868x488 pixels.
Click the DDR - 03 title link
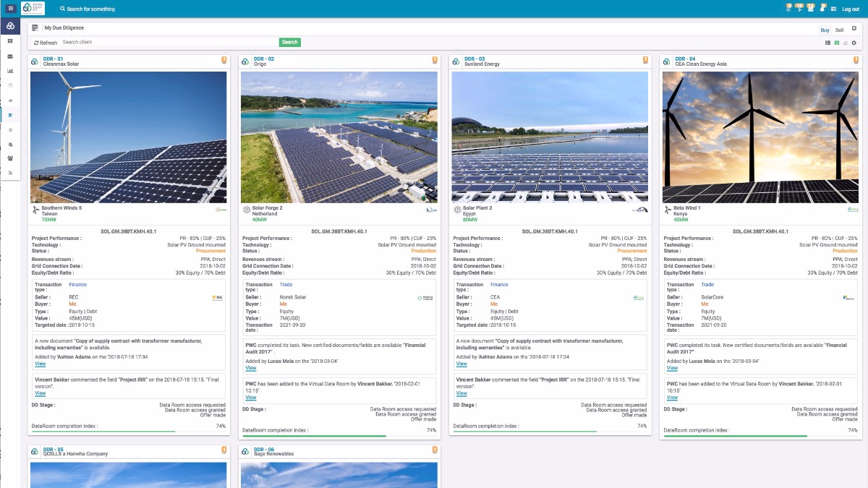click(x=475, y=59)
